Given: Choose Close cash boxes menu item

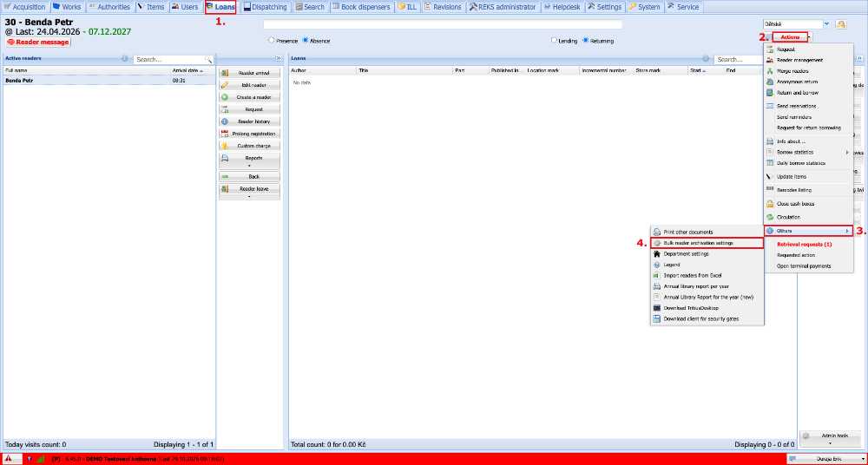Looking at the screenshot, I should point(807,204).
